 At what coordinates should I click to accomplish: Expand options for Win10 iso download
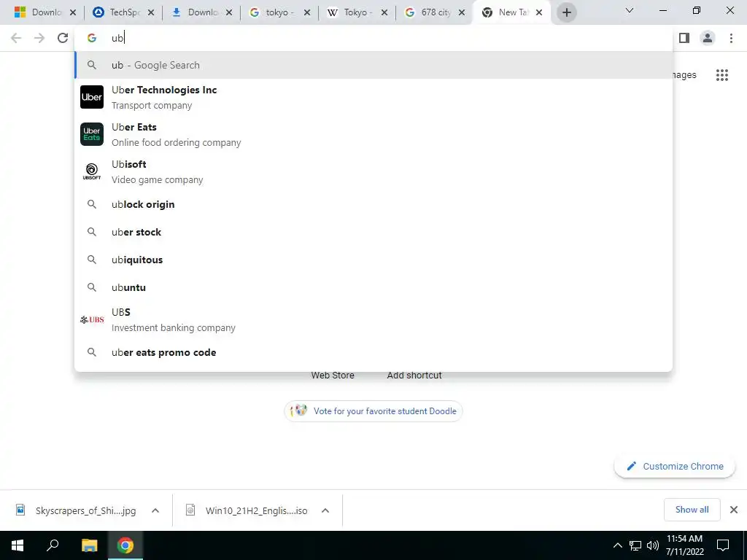pos(325,510)
